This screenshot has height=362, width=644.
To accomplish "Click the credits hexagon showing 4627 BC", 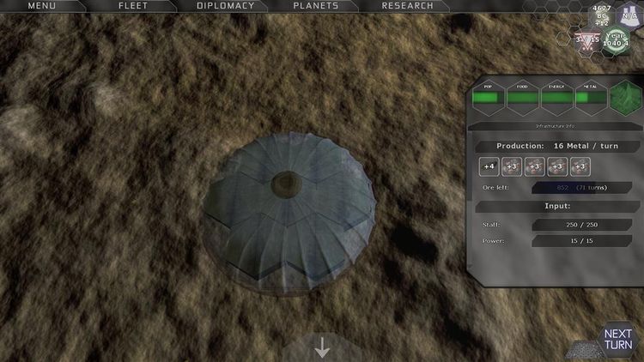I will point(601,15).
